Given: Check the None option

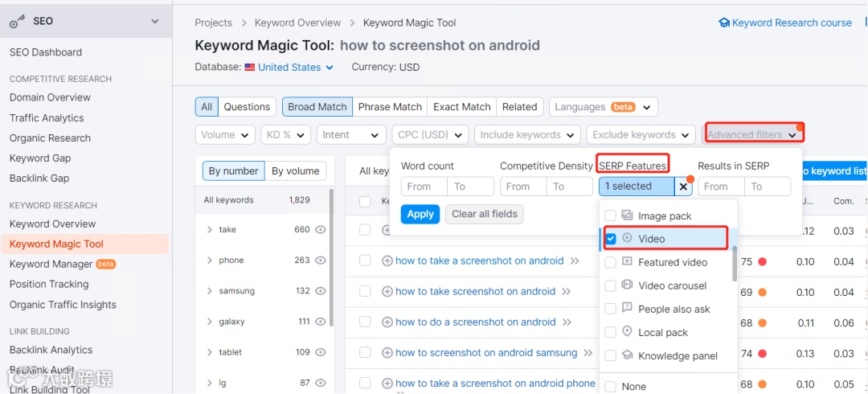Looking at the screenshot, I should pyautogui.click(x=610, y=386).
